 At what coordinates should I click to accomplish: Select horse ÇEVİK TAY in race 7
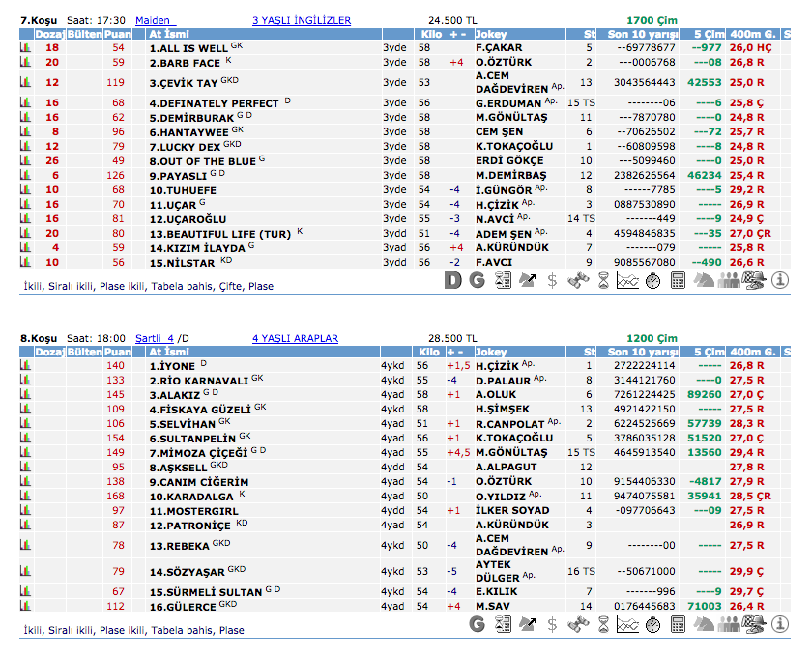[x=184, y=83]
